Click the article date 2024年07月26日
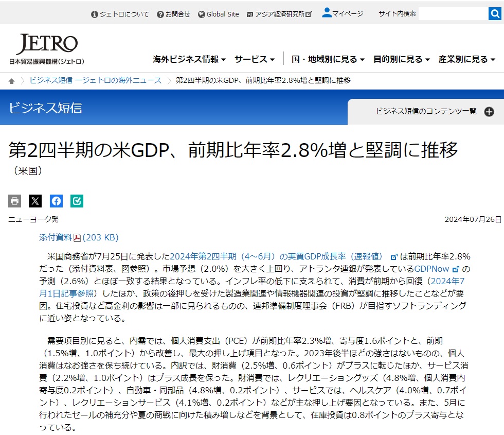Image resolution: width=504 pixels, height=435 pixels. click(x=473, y=219)
